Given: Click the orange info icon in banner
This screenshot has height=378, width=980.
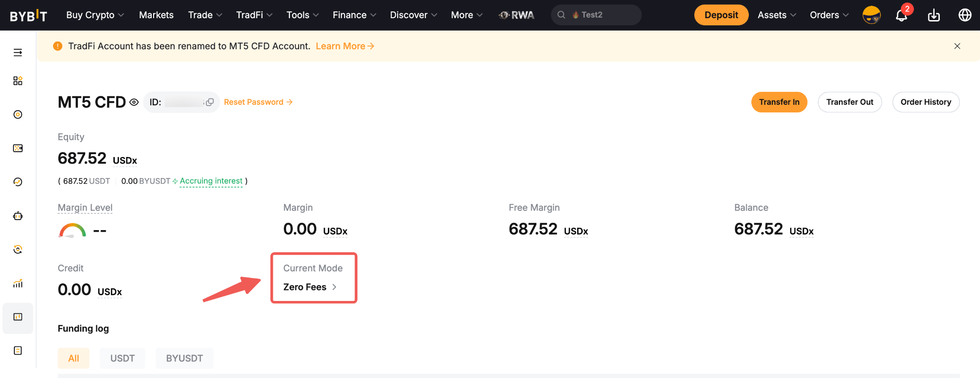Looking at the screenshot, I should [x=58, y=46].
